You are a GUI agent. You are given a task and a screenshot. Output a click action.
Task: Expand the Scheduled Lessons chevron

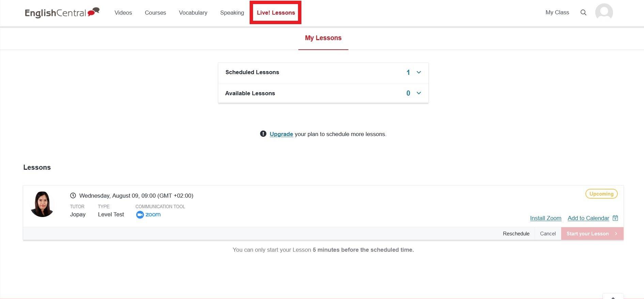pyautogui.click(x=419, y=72)
